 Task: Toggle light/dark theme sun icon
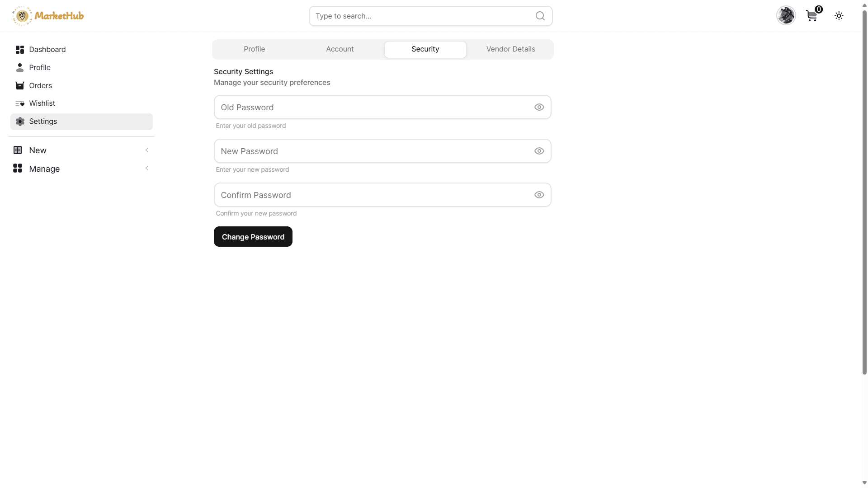coord(839,16)
